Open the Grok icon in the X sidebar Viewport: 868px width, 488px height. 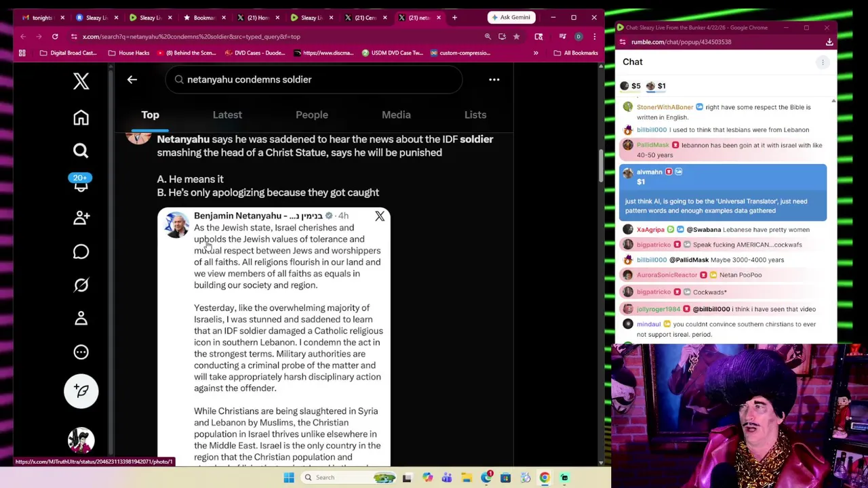coord(81,285)
